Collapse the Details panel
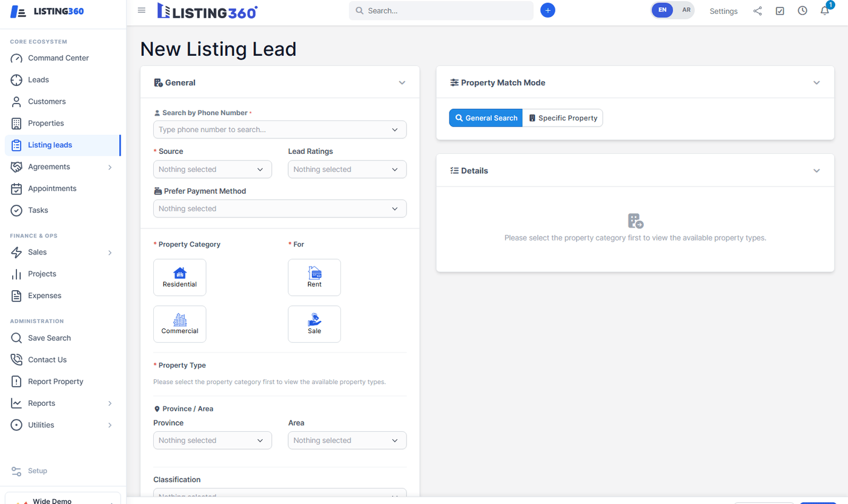This screenshot has height=504, width=848. coord(817,171)
